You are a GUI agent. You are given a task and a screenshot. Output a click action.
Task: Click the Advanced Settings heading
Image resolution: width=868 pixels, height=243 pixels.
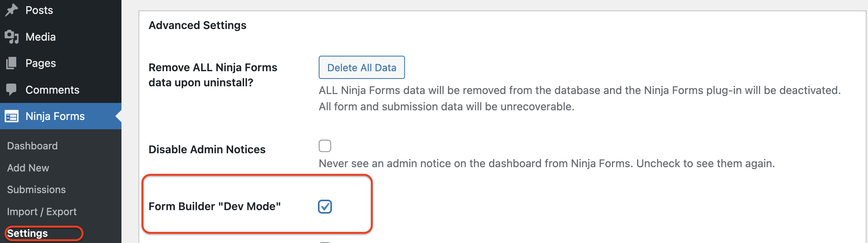tap(197, 25)
